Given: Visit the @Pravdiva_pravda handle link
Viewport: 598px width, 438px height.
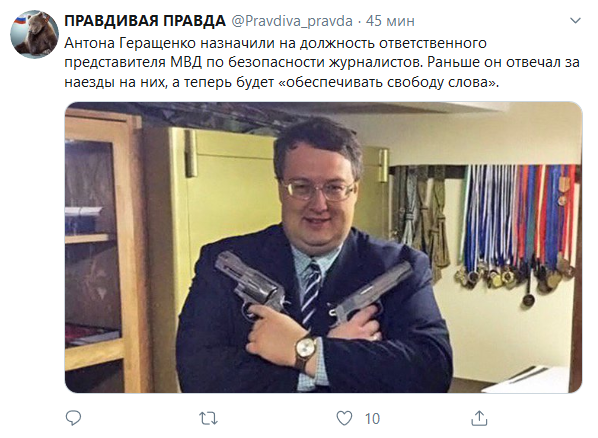Looking at the screenshot, I should tap(292, 21).
